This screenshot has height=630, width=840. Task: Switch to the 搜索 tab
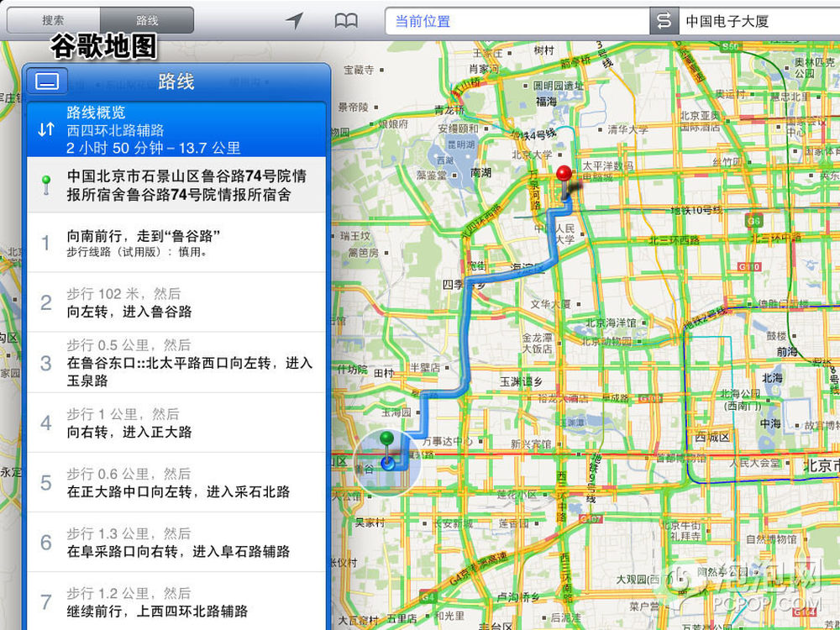click(53, 20)
